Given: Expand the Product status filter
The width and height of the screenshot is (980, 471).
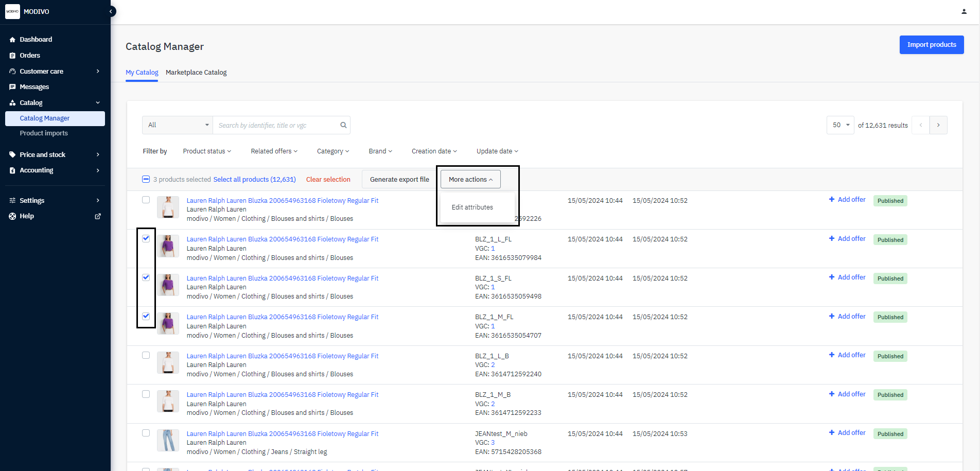Looking at the screenshot, I should coord(207,151).
